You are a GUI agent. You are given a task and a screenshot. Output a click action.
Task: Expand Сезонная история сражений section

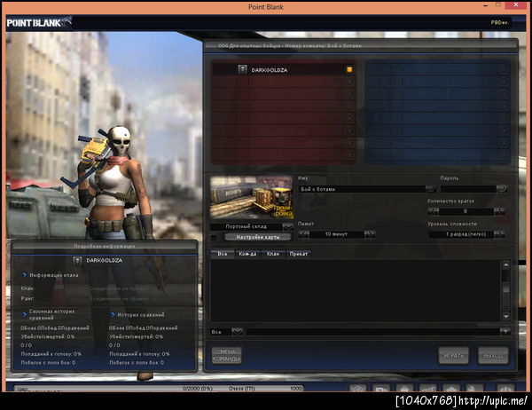[x=25, y=314]
